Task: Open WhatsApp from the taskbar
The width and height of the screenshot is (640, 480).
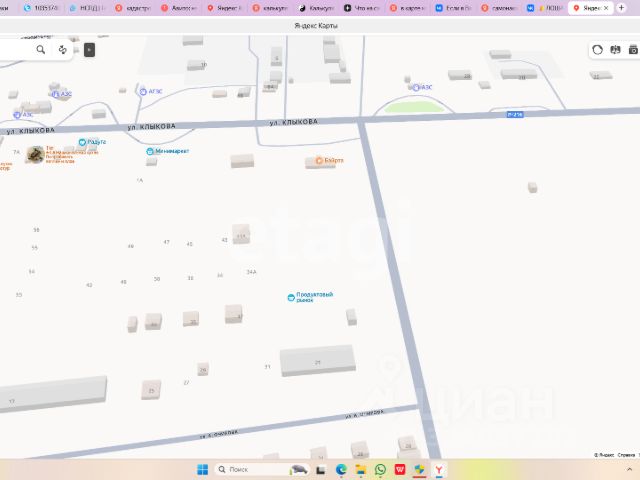Action: click(x=380, y=470)
